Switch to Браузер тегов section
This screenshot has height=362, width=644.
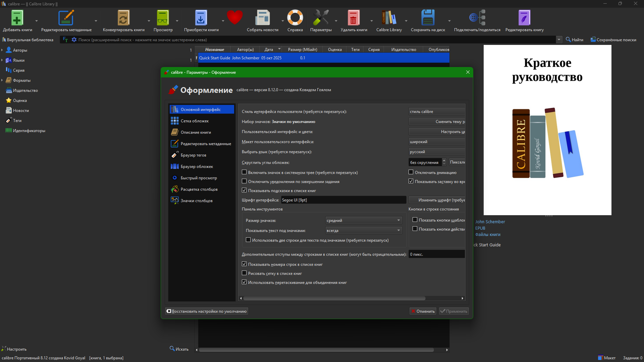point(193,155)
